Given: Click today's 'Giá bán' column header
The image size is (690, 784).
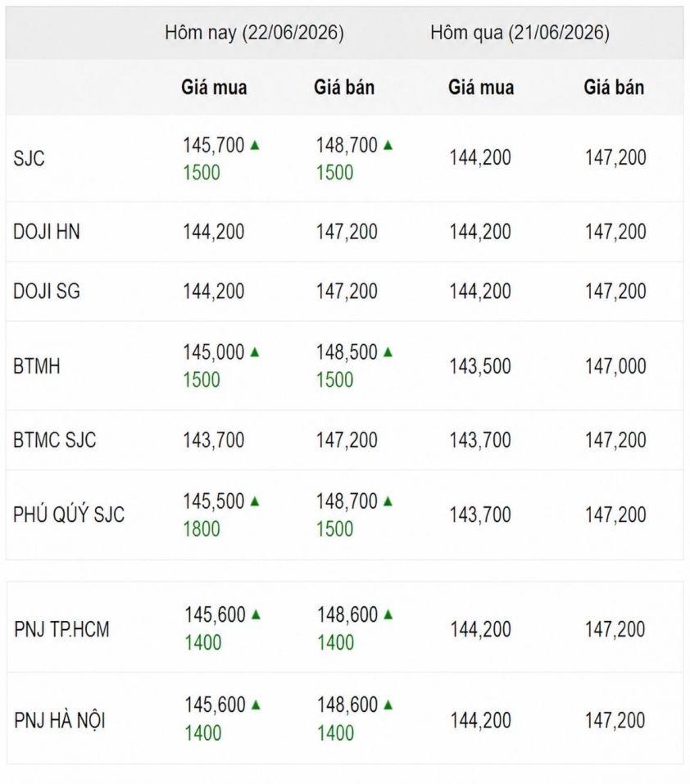Looking at the screenshot, I should click(x=344, y=88).
